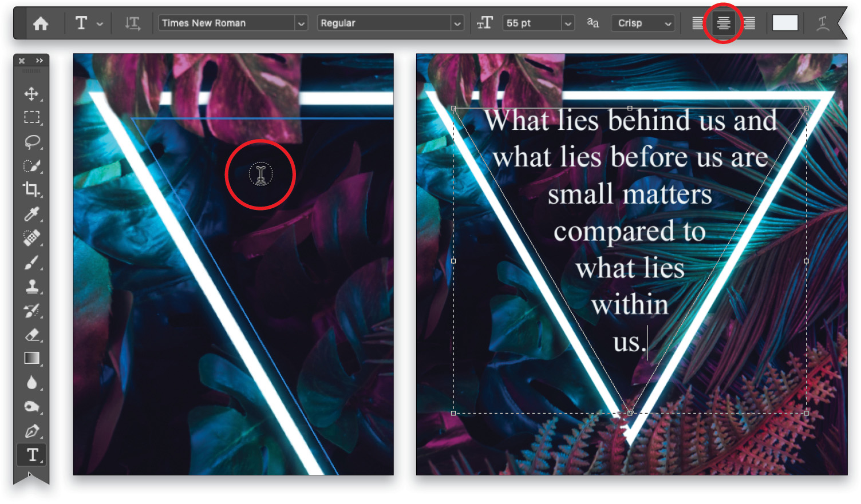Enable right text alignment
Image resolution: width=861 pixels, height=504 pixels.
click(749, 23)
